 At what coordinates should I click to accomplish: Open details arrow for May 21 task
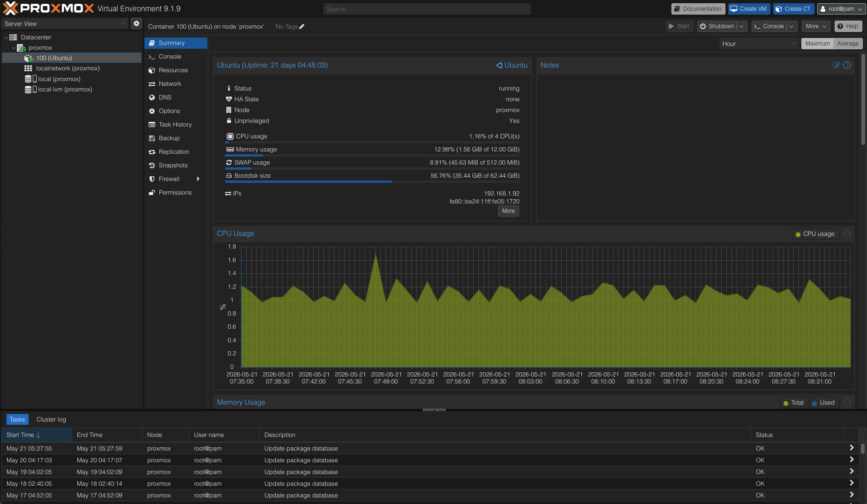click(x=852, y=448)
